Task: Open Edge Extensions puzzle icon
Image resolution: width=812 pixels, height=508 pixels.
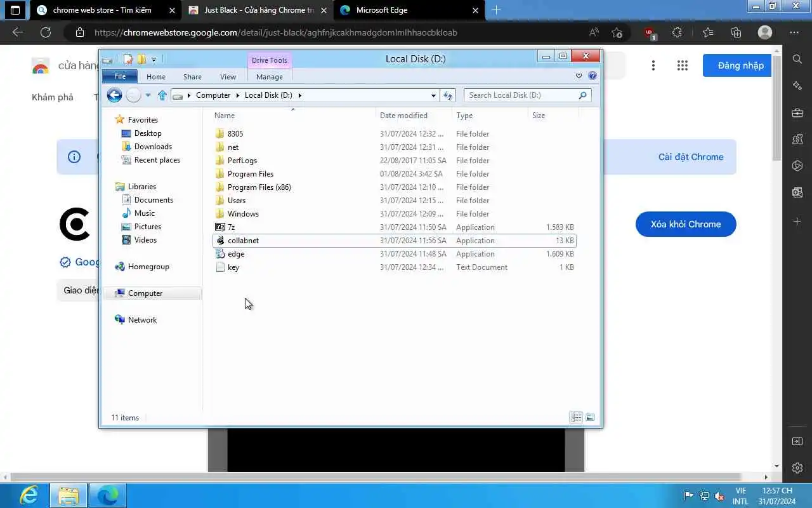Action: pos(678,32)
